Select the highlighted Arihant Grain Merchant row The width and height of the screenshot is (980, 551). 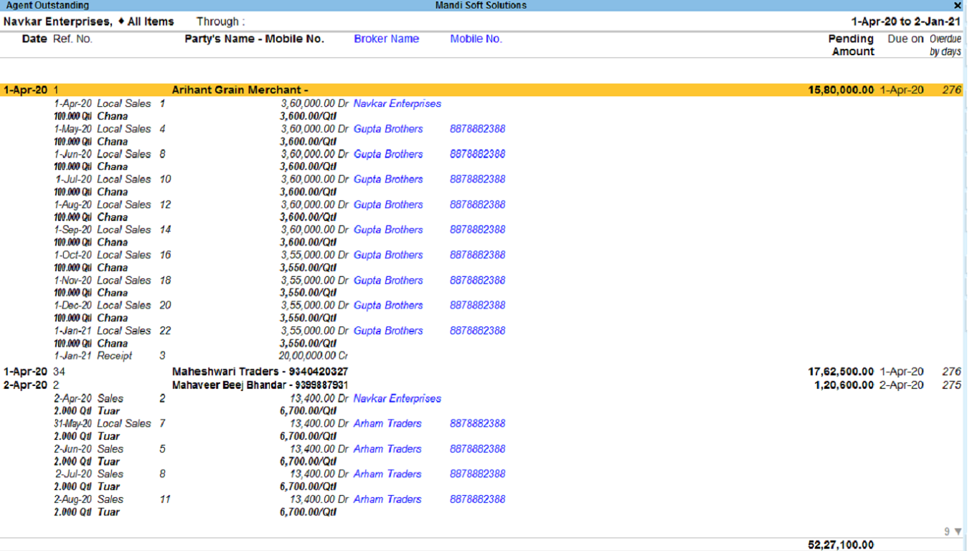[240, 90]
